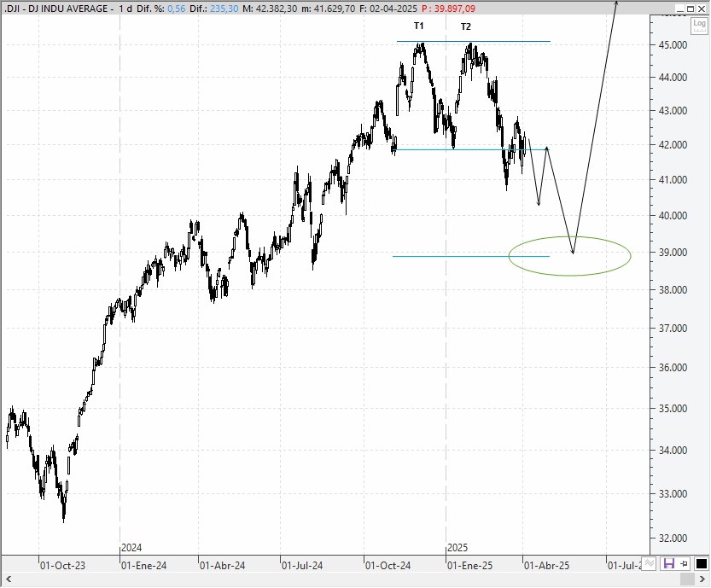Click the 01-Ene-24 date label
This screenshot has width=711, height=588.
(x=143, y=566)
